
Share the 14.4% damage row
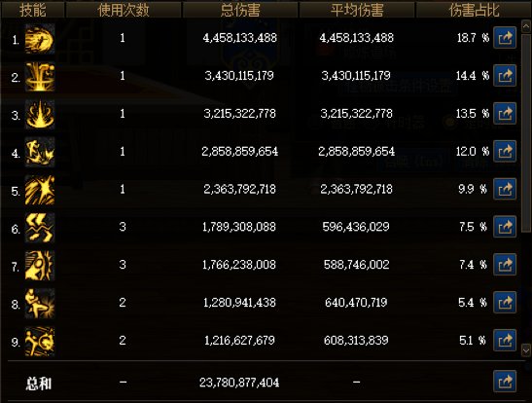coord(505,75)
